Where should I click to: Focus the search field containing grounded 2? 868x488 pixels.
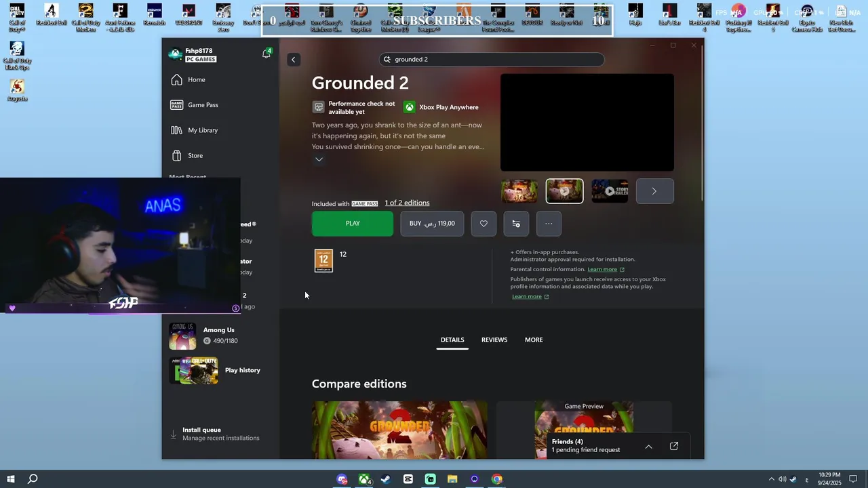click(x=492, y=60)
